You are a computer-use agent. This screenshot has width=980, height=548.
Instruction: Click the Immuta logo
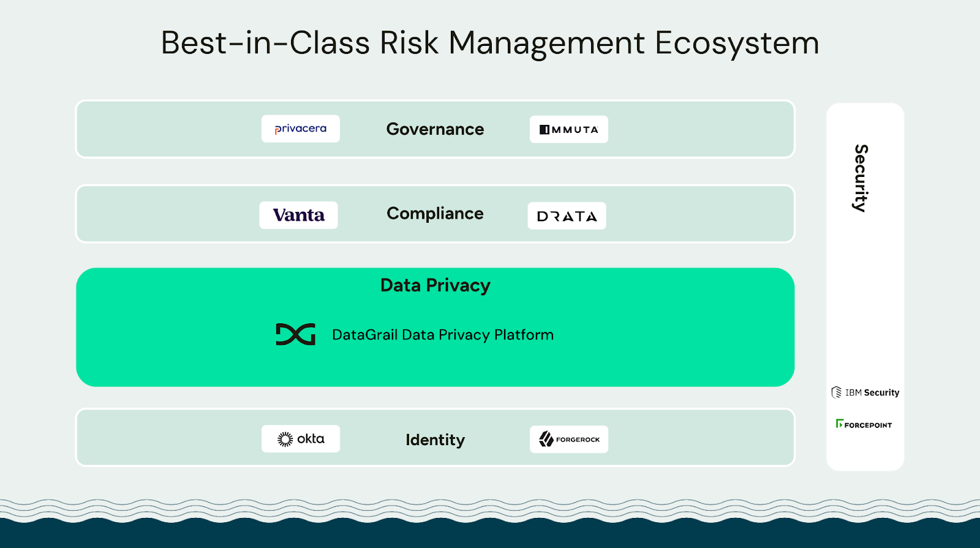568,129
